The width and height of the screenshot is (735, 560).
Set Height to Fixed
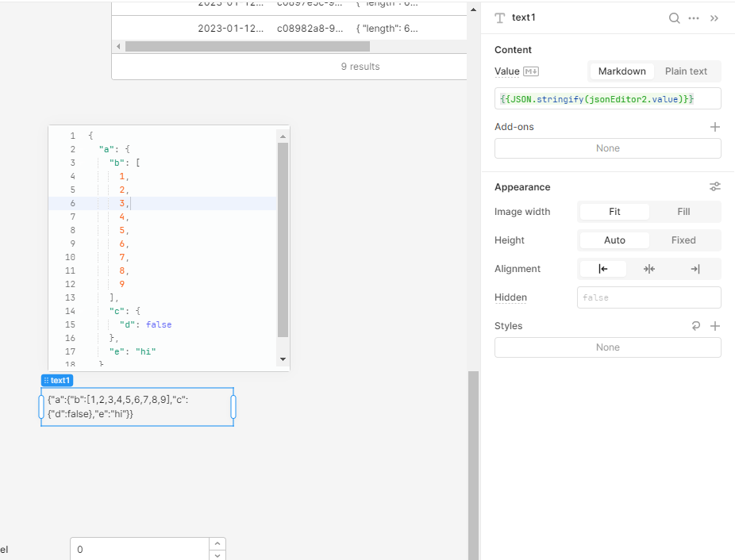[x=683, y=240]
